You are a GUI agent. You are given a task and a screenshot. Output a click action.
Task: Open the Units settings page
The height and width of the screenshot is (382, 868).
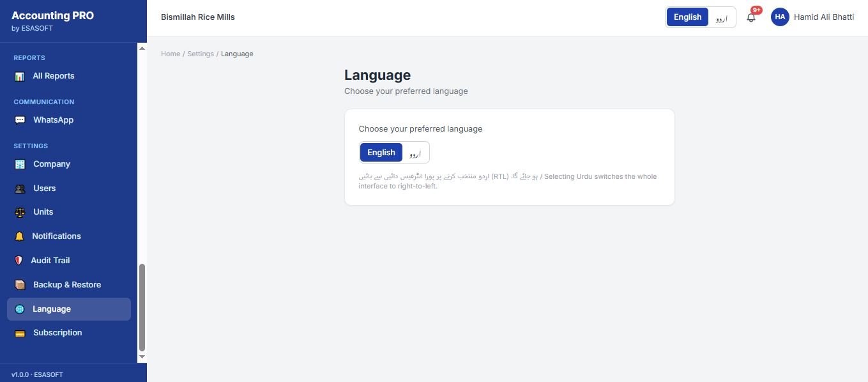click(69, 212)
